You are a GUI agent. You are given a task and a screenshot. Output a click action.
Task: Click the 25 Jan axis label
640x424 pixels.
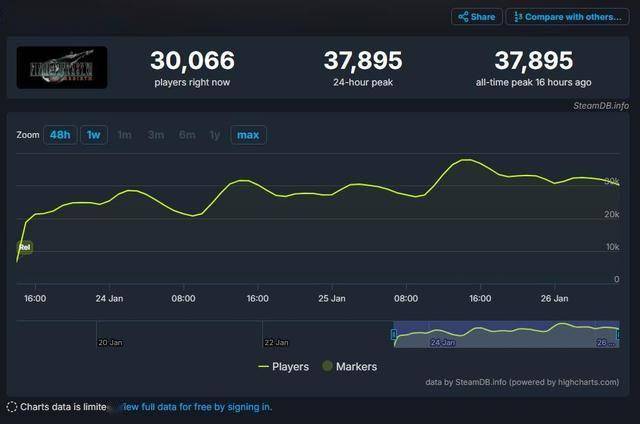point(332,299)
